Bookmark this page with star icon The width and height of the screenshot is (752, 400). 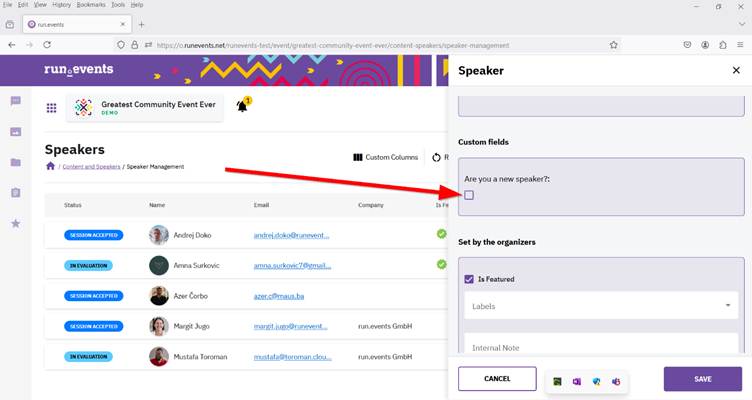613,45
